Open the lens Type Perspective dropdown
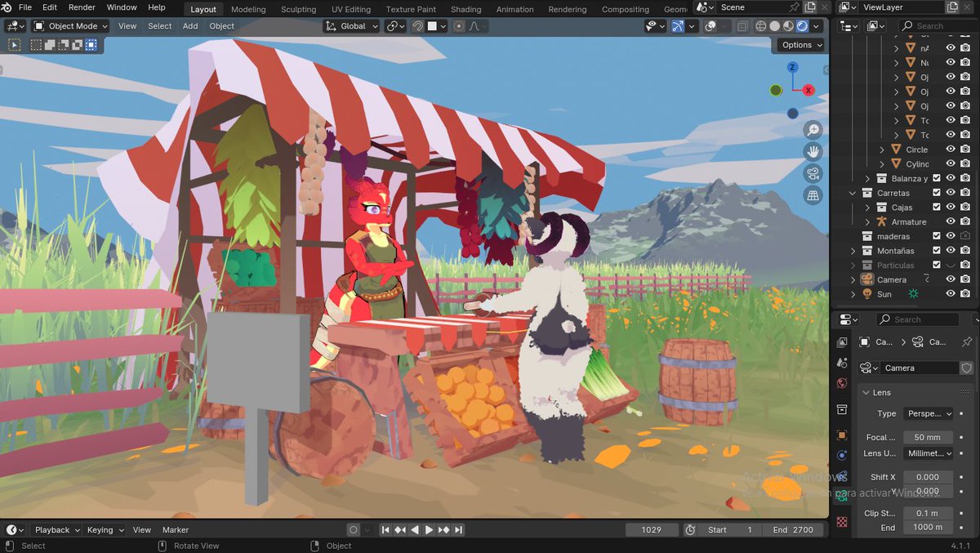Image resolution: width=980 pixels, height=553 pixels. [x=929, y=413]
